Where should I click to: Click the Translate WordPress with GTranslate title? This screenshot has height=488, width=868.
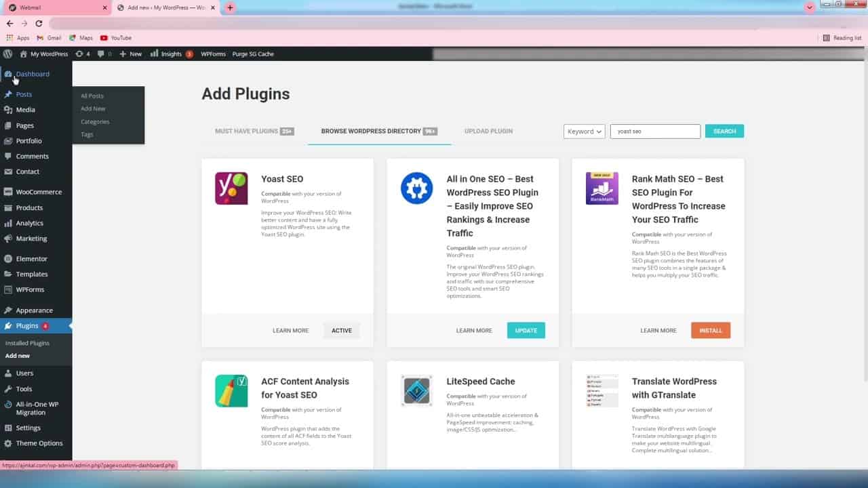(674, 388)
